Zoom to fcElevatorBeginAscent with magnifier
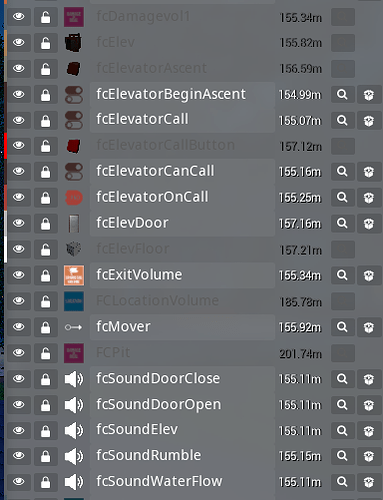The image size is (383, 500). [x=342, y=95]
